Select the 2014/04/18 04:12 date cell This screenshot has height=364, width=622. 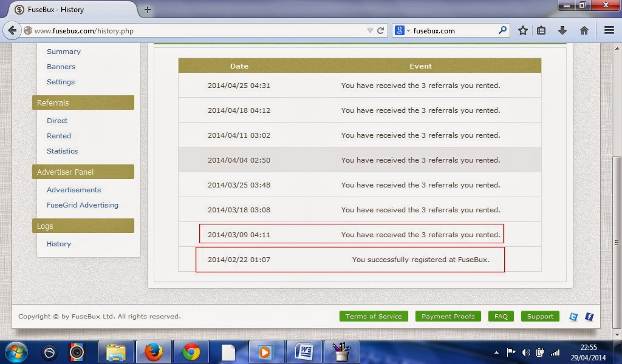[239, 110]
